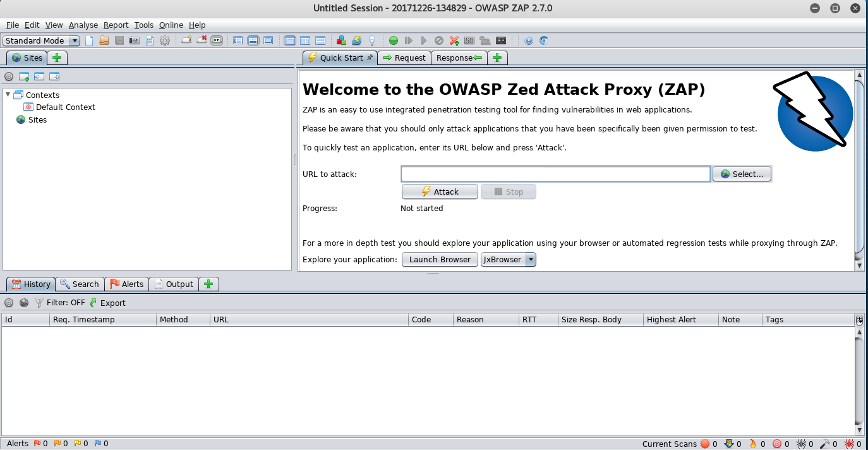The image size is (868, 450).
Task: Switch to the Alerts tab
Action: coord(126,284)
